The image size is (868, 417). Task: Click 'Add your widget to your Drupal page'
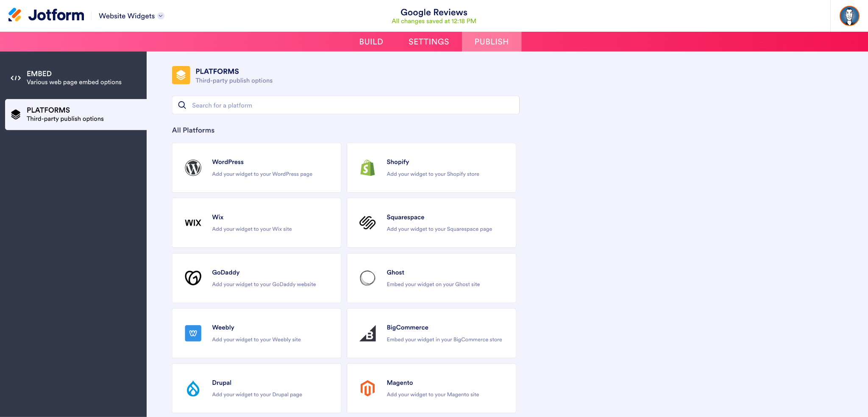click(257, 395)
